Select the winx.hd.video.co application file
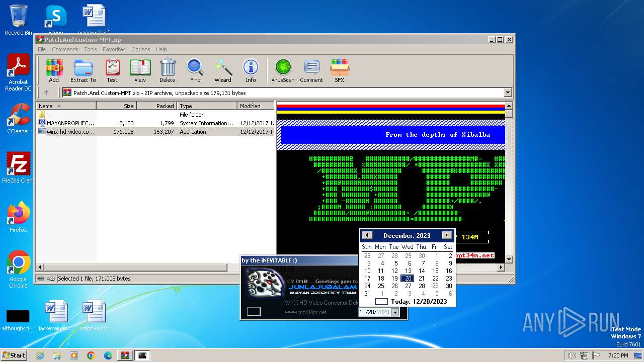The image size is (644, 362). tap(155, 132)
